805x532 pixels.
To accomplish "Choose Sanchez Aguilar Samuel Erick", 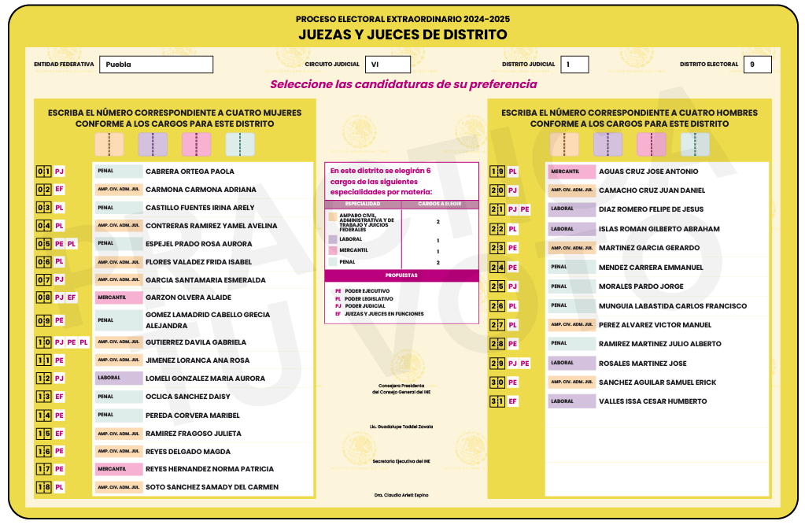I will pyautogui.click(x=657, y=382).
